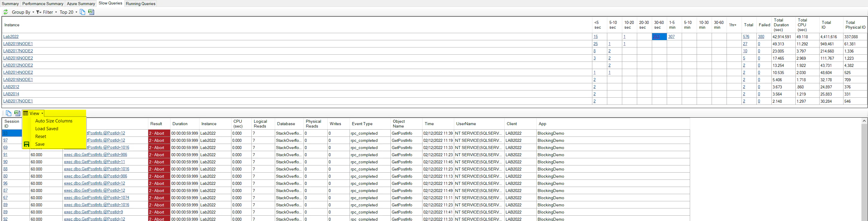Click the Object Name column header
Screen dimensions: 868x221
point(406,124)
